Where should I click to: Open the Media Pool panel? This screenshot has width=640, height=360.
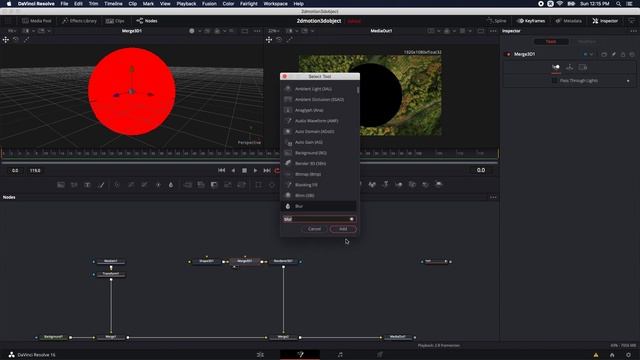coord(37,21)
